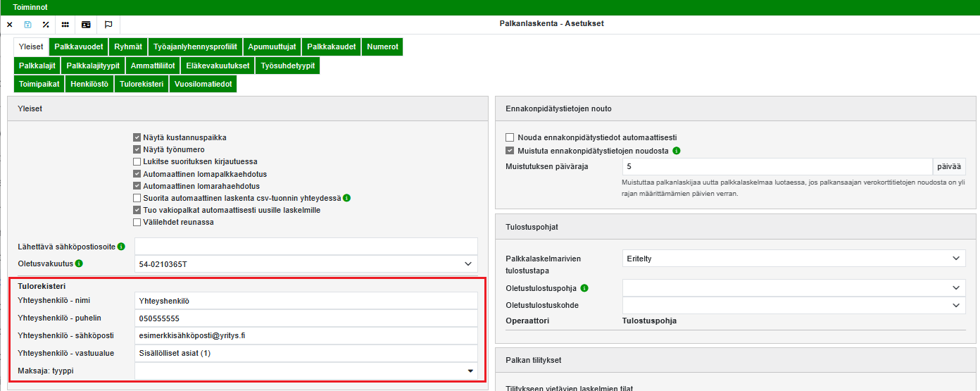This screenshot has height=391, width=980.
Task: Click the card layout icon in toolbar
Action: coord(86,24)
